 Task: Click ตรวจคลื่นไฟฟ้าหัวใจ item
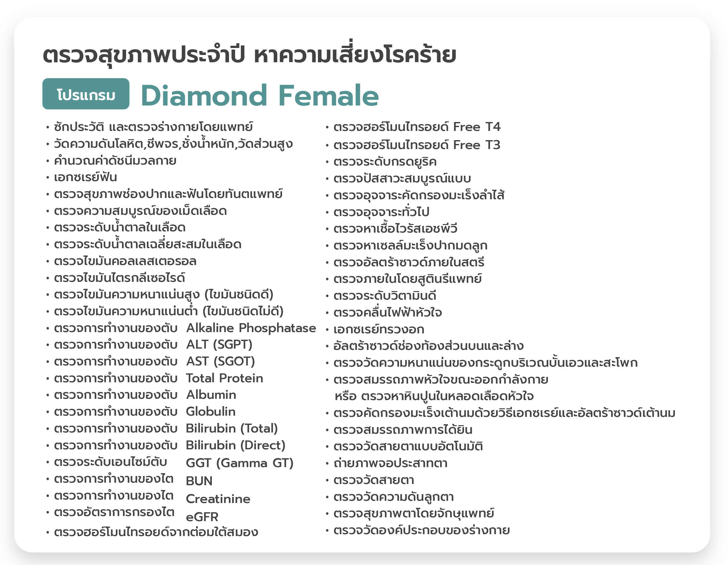click(388, 312)
